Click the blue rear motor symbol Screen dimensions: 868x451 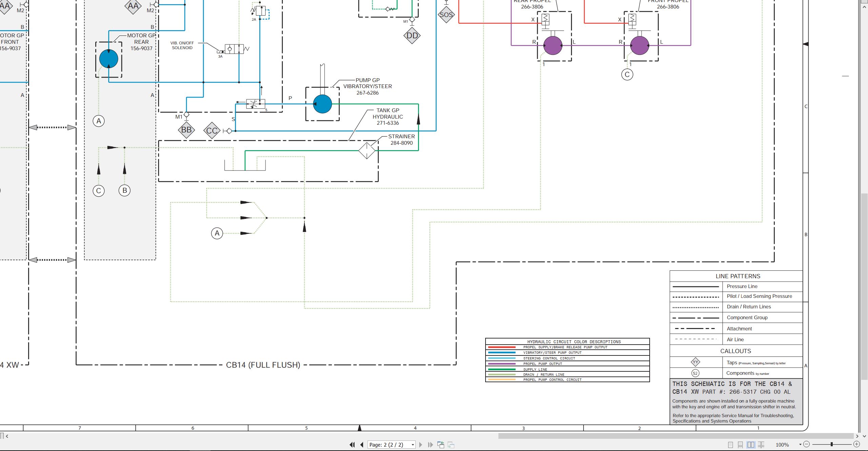pos(109,59)
